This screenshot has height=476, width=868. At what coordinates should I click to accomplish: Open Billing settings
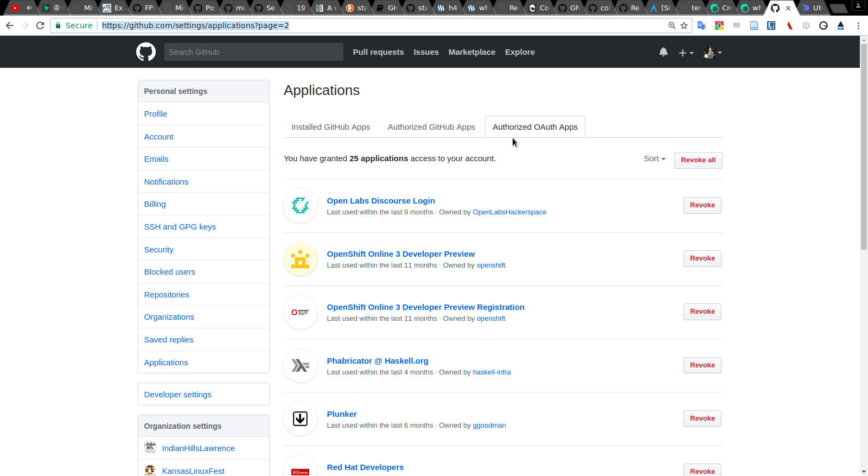(x=203, y=204)
